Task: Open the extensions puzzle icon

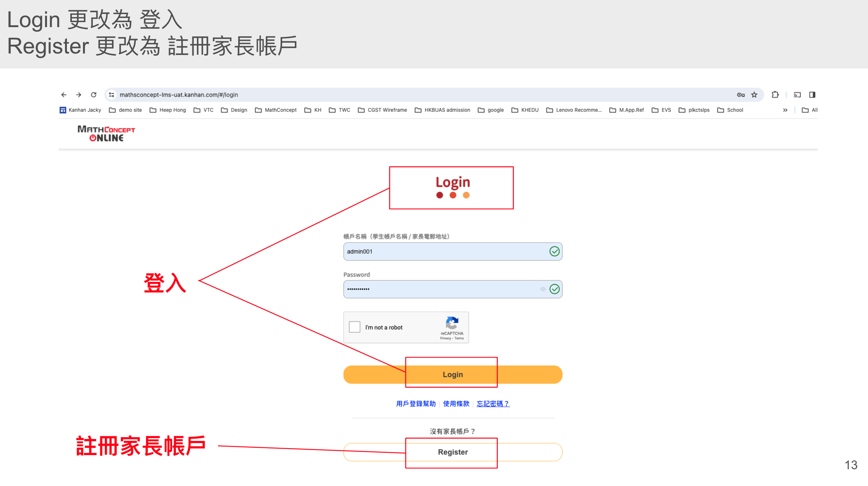Action: (775, 95)
